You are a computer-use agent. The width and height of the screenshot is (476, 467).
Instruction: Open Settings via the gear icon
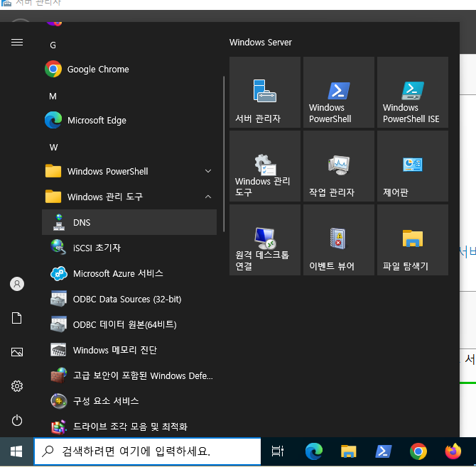17,386
